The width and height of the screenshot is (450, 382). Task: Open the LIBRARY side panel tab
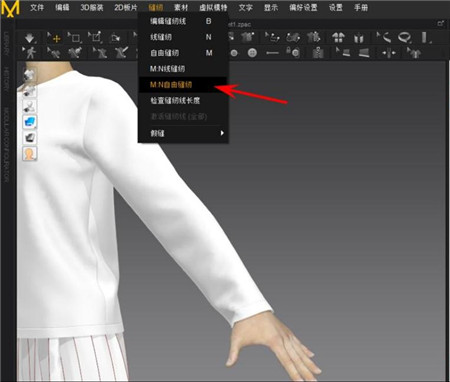(7, 44)
